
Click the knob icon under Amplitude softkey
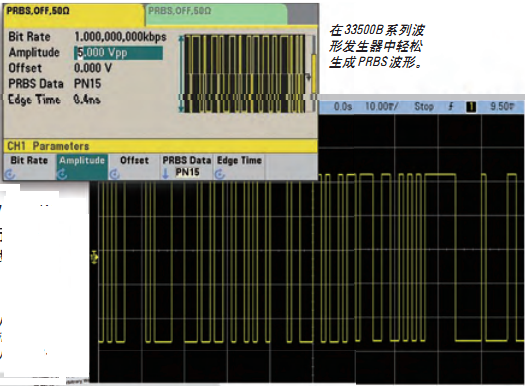(62, 174)
